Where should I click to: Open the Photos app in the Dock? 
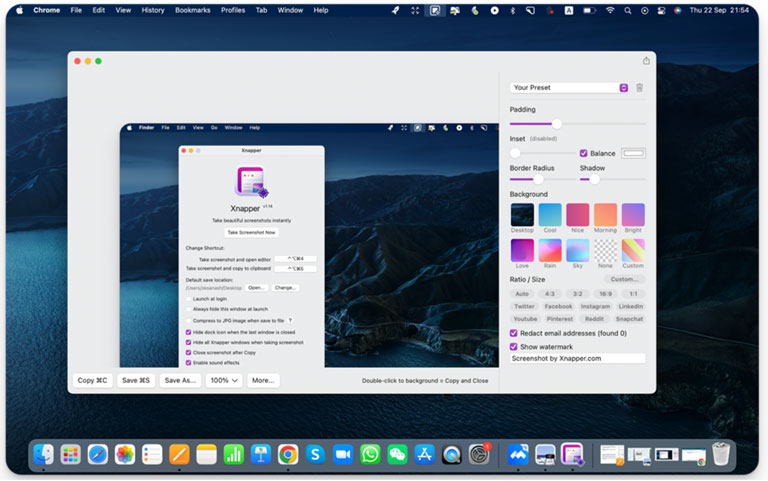point(125,455)
